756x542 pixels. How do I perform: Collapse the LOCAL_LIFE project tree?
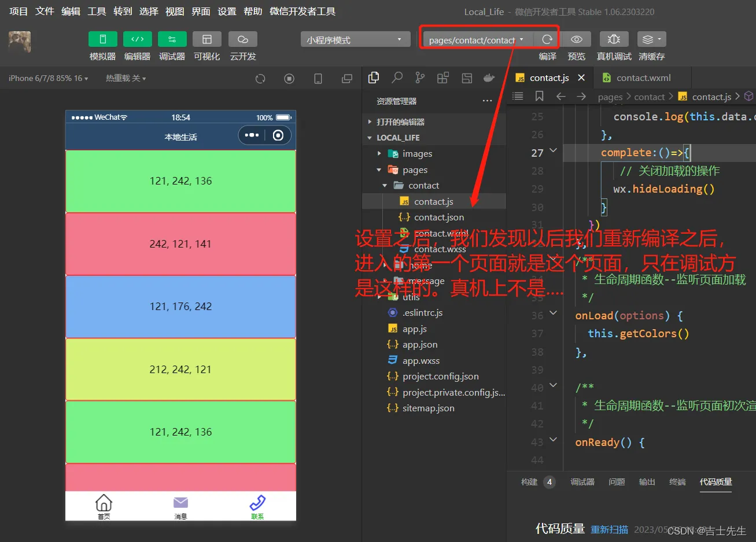click(x=434, y=138)
